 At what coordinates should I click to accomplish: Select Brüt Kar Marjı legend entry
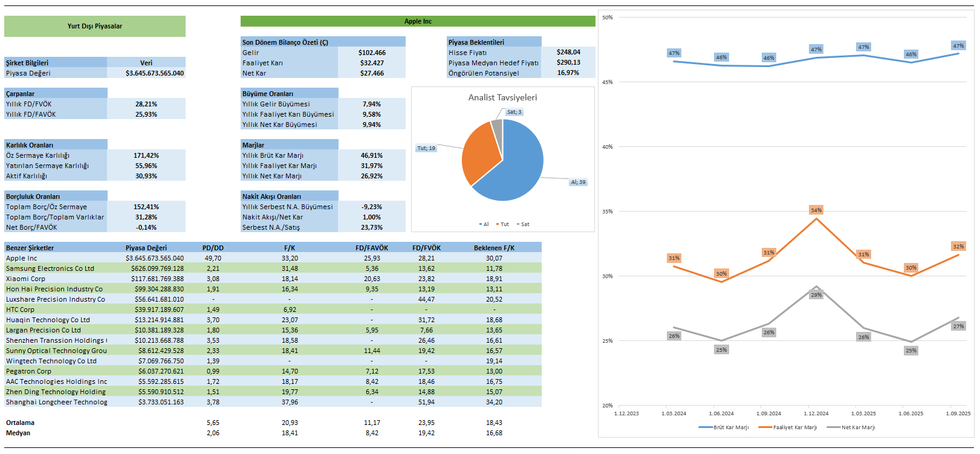pyautogui.click(x=724, y=427)
